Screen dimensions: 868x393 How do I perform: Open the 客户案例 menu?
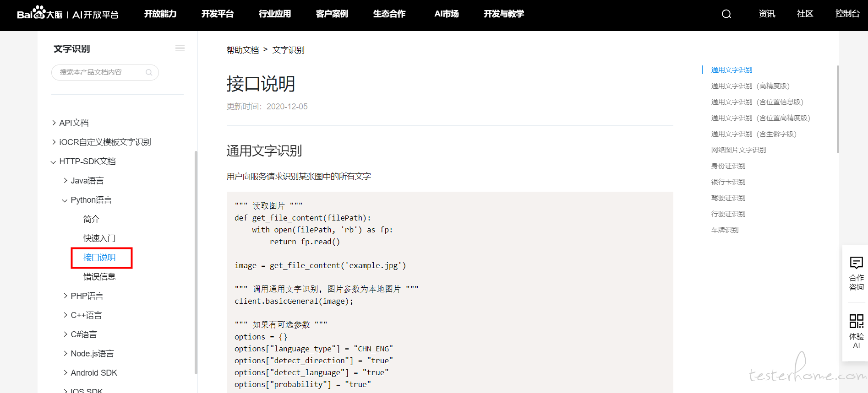click(332, 14)
